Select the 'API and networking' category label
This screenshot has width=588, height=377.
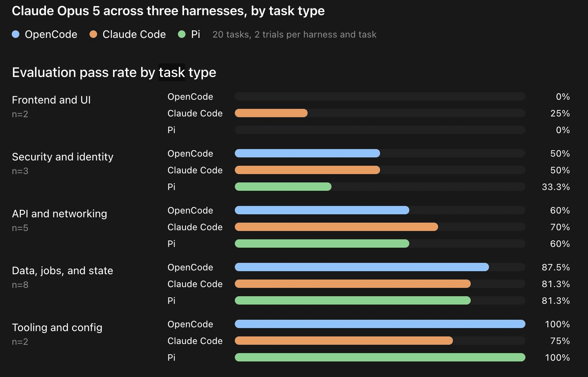(x=60, y=214)
